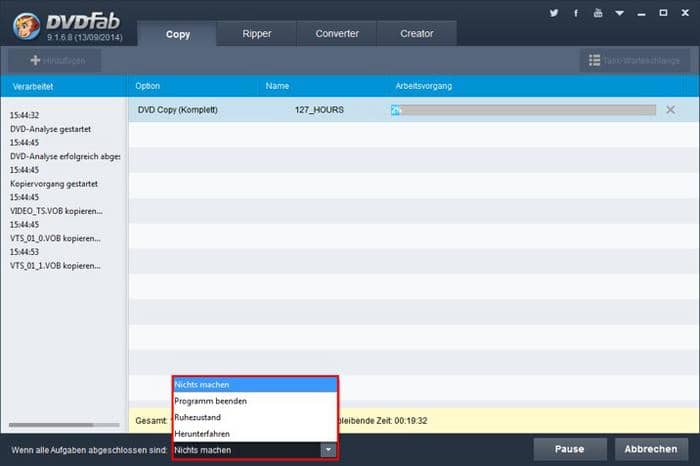Image resolution: width=700 pixels, height=466 pixels.
Task: Choose Herunterfahren option
Action: coord(254,433)
